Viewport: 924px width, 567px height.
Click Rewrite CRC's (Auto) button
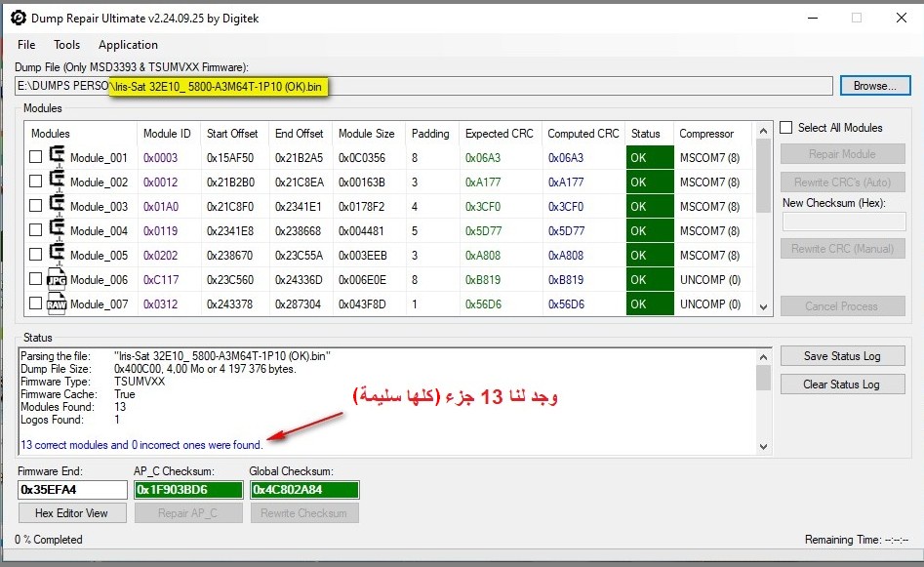(843, 182)
